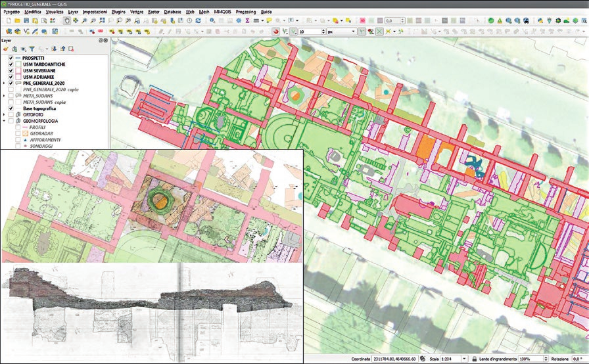
Task: Select the AFFIORAMENTI layer name
Action: click(x=45, y=139)
